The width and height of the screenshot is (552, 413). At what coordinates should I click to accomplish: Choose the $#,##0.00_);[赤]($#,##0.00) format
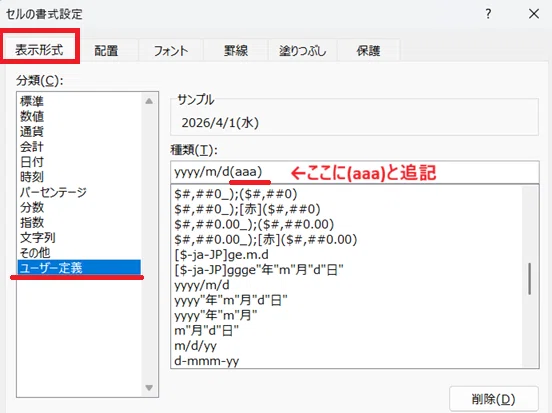click(x=347, y=239)
